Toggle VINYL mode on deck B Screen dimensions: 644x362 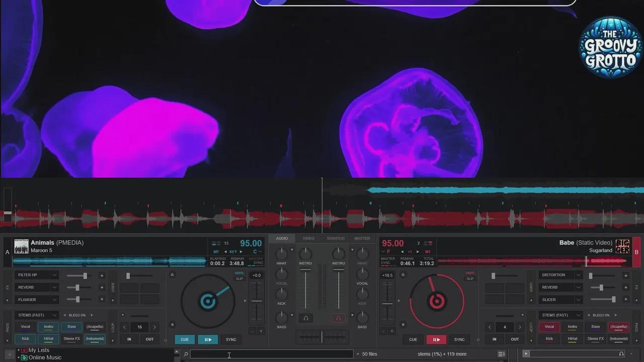[x=470, y=273]
